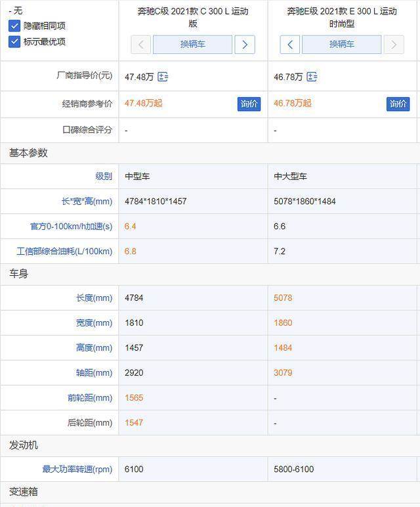The image size is (420, 507).
Task: Select the 3079 wheelbase value
Action: 283,373
